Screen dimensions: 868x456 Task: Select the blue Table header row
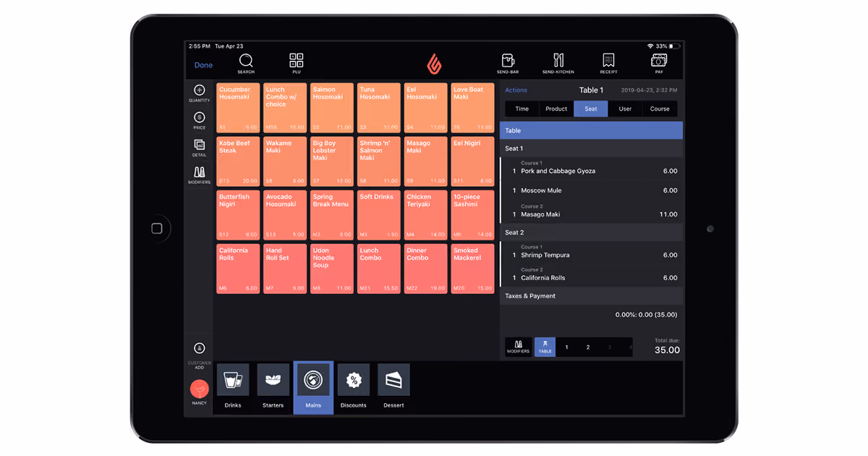[x=592, y=130]
